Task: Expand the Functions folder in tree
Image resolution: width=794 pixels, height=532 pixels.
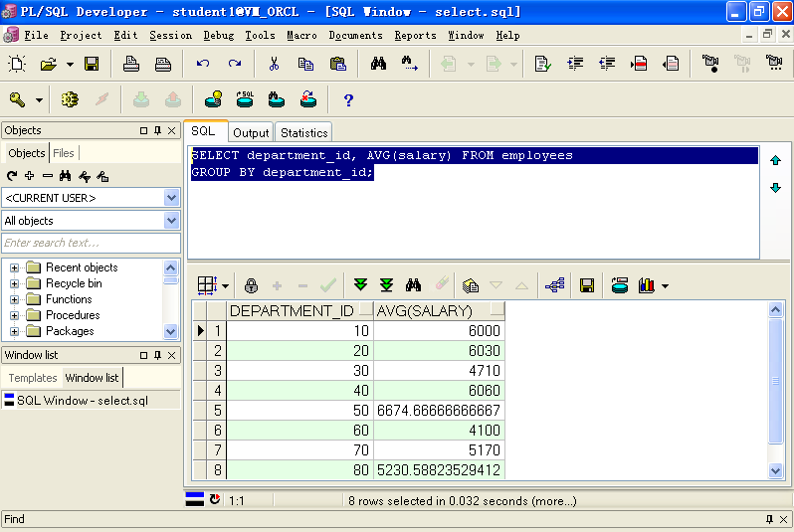Action: pyautogui.click(x=15, y=299)
